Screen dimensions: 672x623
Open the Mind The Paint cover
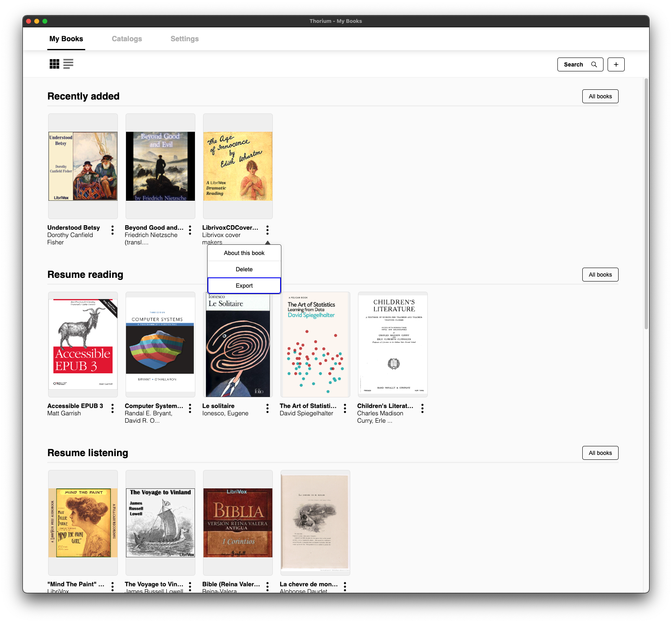coord(83,523)
